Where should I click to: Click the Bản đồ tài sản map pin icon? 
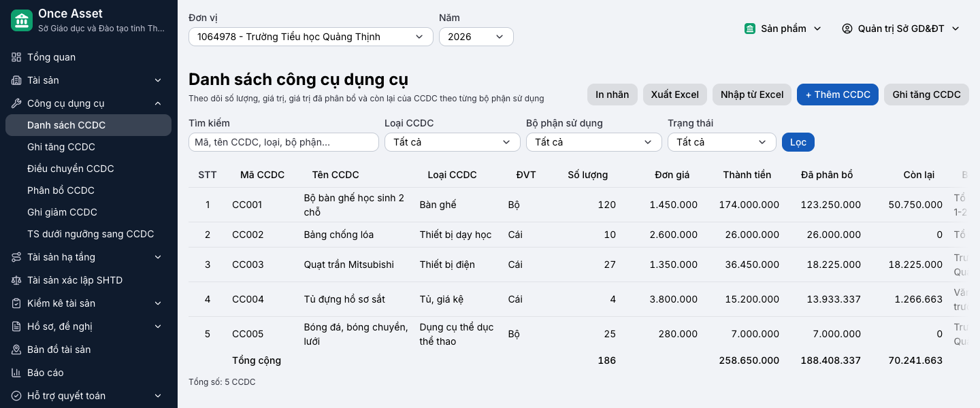[16, 350]
